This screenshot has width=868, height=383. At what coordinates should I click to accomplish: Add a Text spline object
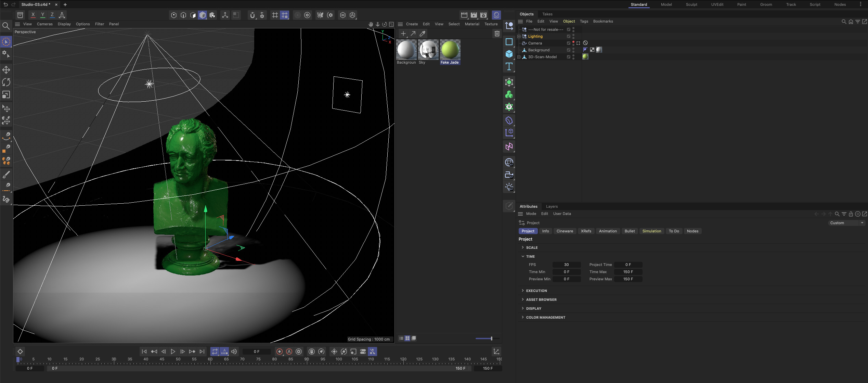pyautogui.click(x=509, y=66)
